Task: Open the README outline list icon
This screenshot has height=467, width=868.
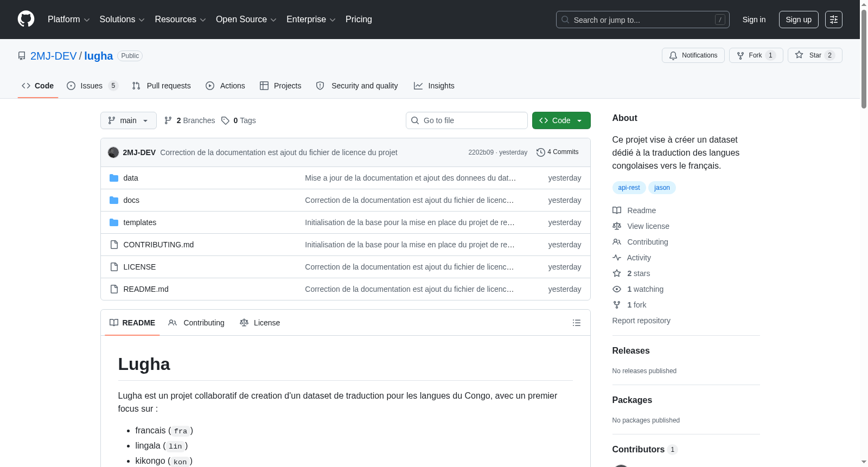Action: click(x=577, y=323)
